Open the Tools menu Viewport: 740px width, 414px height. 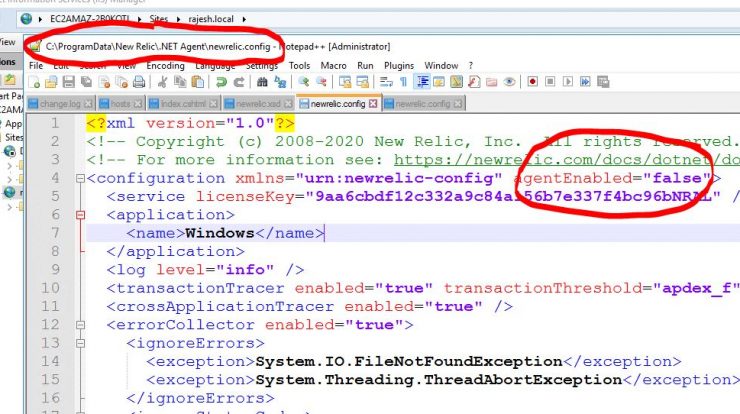(x=299, y=66)
